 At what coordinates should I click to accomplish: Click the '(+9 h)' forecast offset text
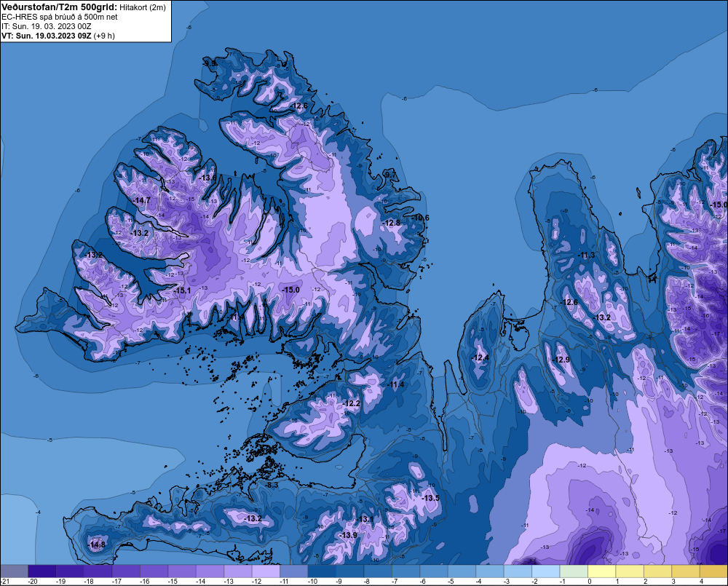[x=104, y=35]
